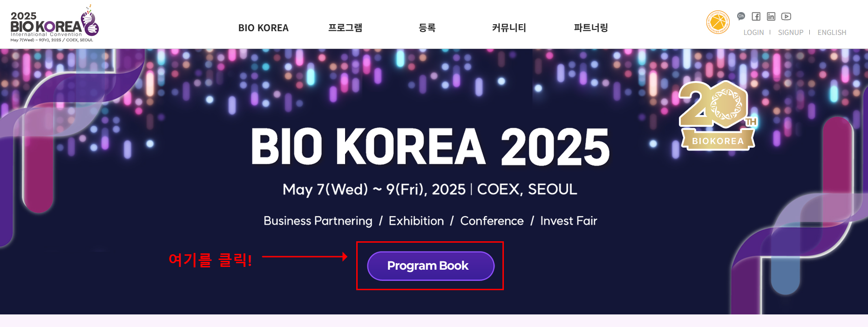
Task: Click the 등록 menu item
Action: click(427, 28)
